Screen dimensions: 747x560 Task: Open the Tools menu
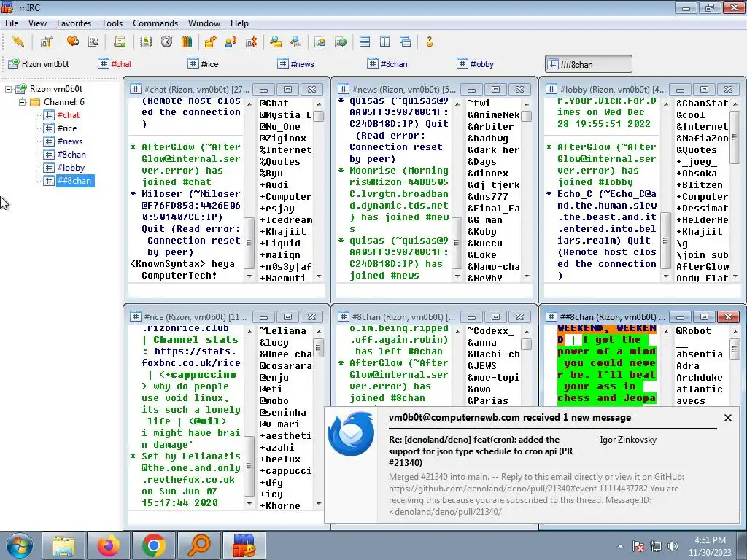(x=112, y=23)
